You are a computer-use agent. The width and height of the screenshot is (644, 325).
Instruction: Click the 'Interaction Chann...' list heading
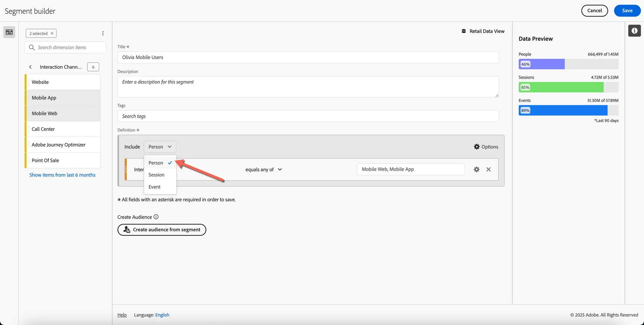point(61,67)
